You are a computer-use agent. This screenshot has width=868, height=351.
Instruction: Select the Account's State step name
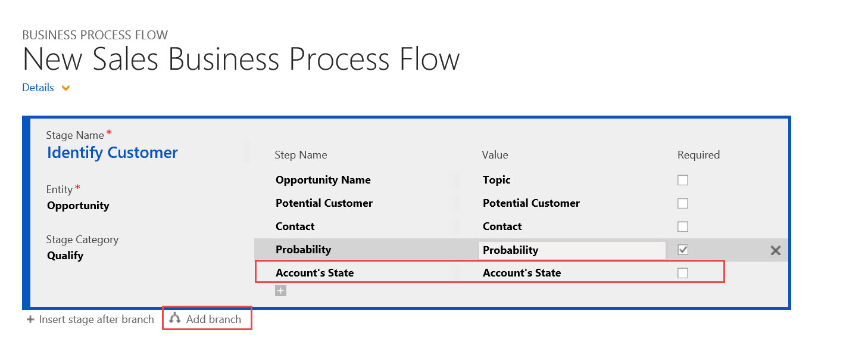[x=314, y=273]
